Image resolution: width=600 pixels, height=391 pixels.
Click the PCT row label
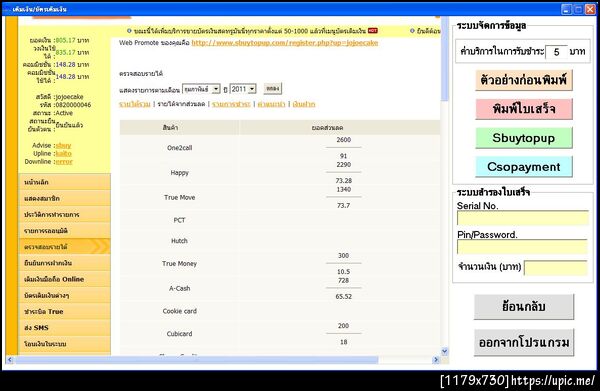tap(179, 220)
